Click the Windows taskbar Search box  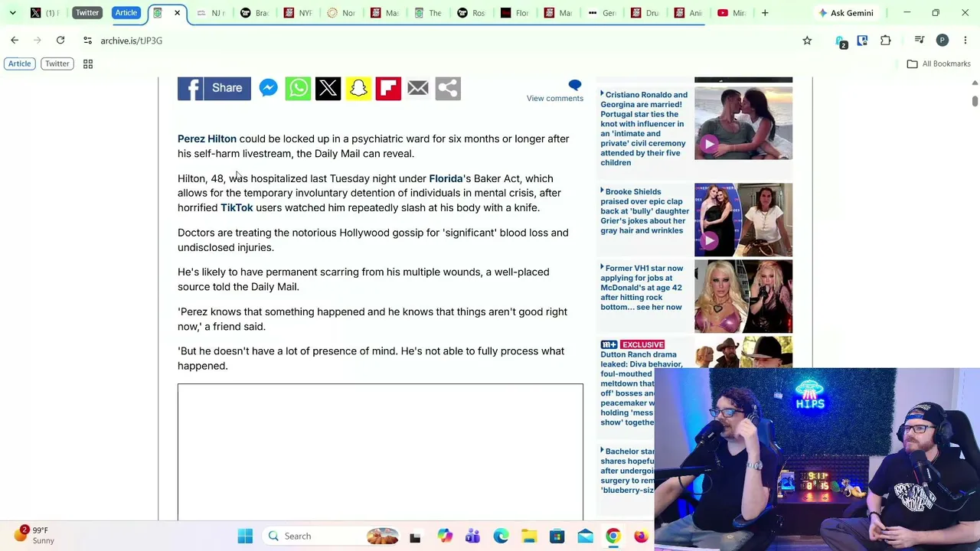coord(332,536)
